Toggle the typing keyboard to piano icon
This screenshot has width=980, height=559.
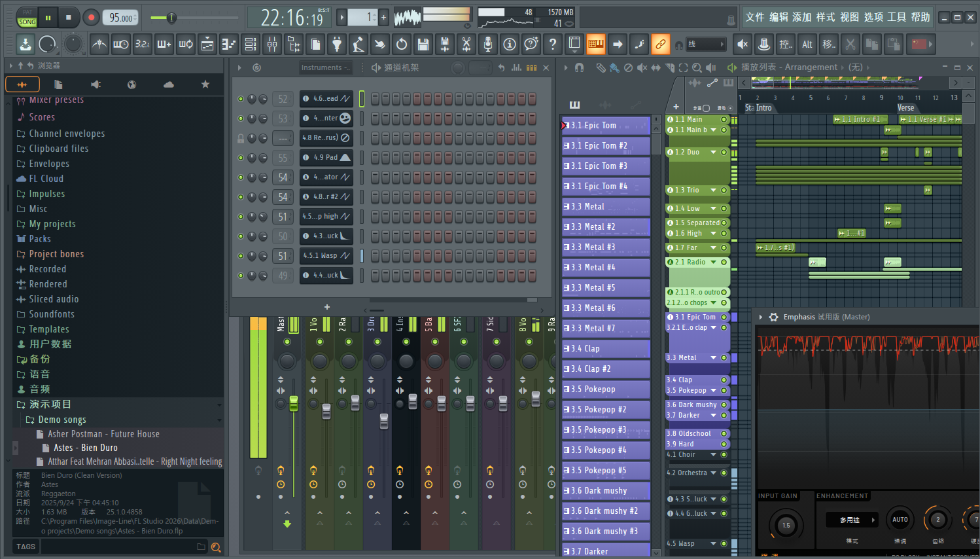point(596,45)
